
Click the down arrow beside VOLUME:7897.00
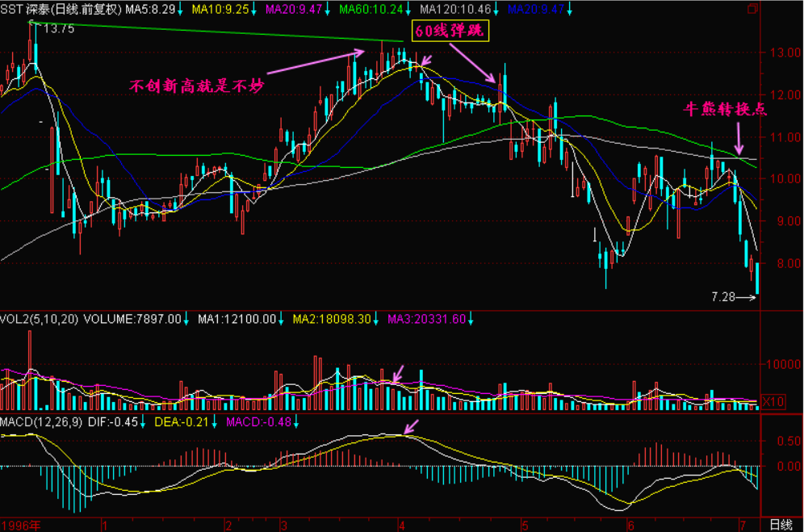tap(188, 319)
